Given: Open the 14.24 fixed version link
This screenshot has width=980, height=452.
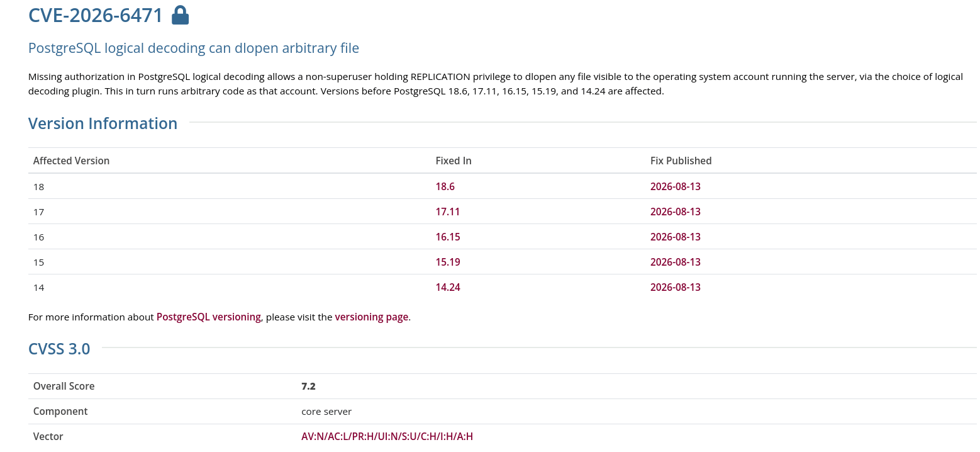Looking at the screenshot, I should coord(447,287).
